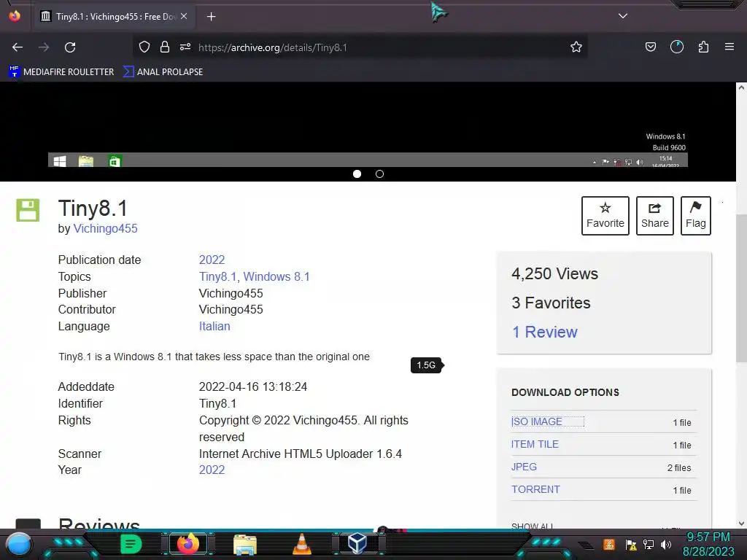Download the TORRENT file
747x560 pixels.
535,489
